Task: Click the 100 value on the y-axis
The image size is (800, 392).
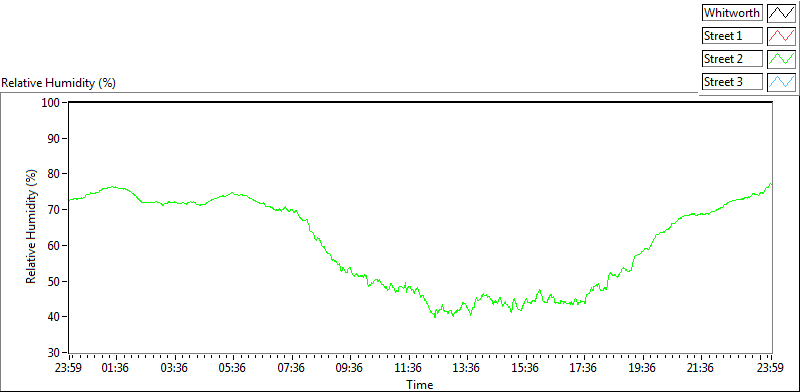Action: coord(53,103)
